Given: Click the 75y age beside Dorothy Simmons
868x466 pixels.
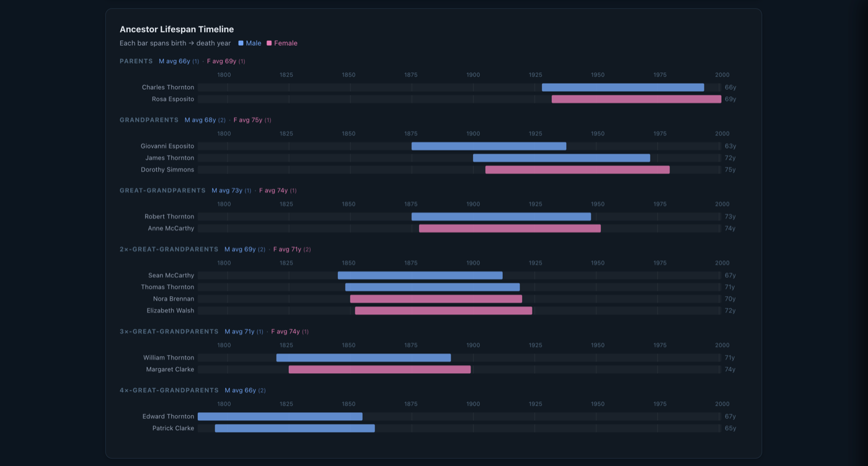Looking at the screenshot, I should 730,170.
